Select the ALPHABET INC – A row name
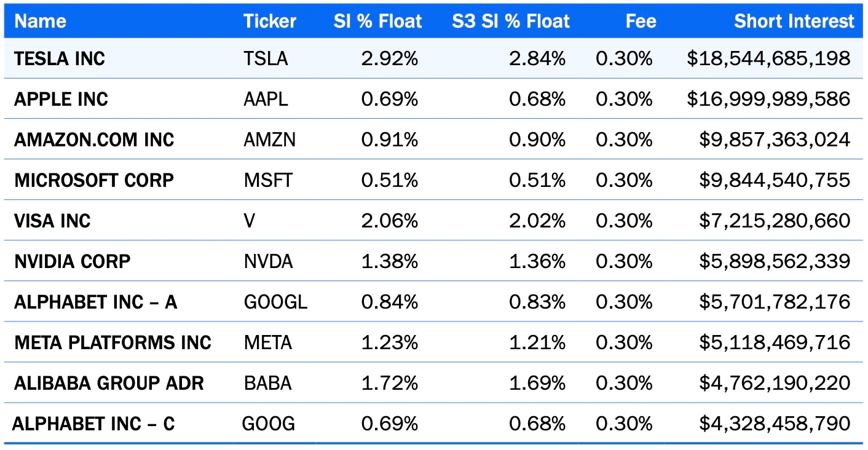 coord(95,302)
